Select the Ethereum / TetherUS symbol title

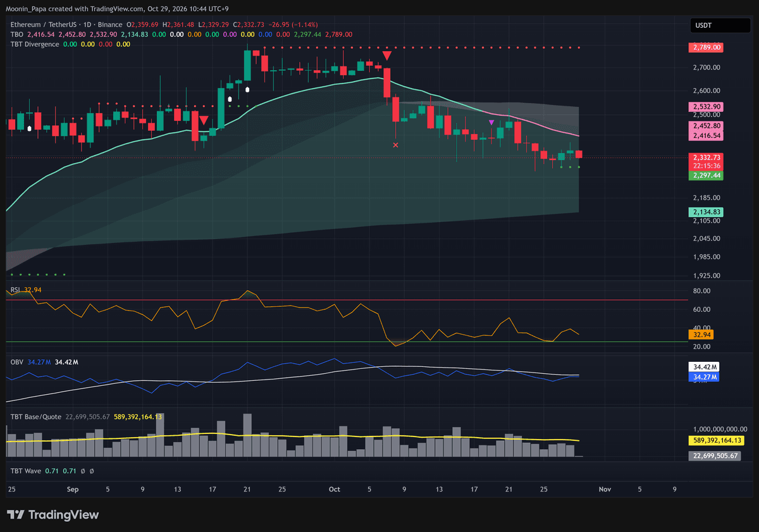point(47,25)
